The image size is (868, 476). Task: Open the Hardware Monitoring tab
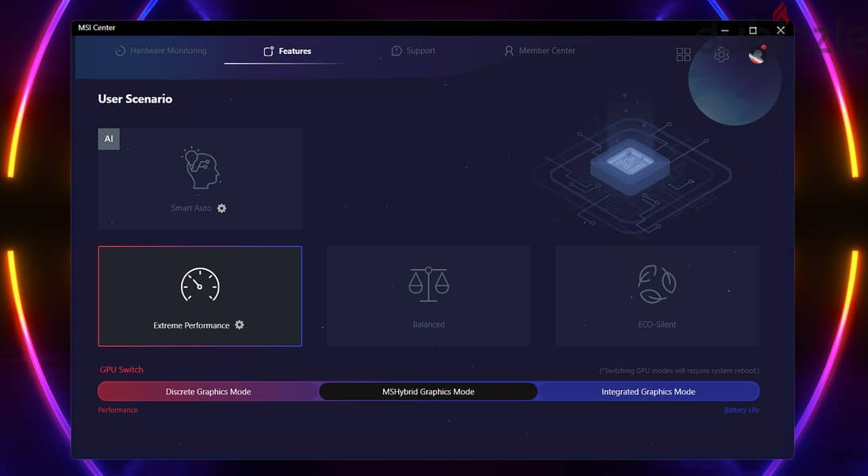coord(160,50)
